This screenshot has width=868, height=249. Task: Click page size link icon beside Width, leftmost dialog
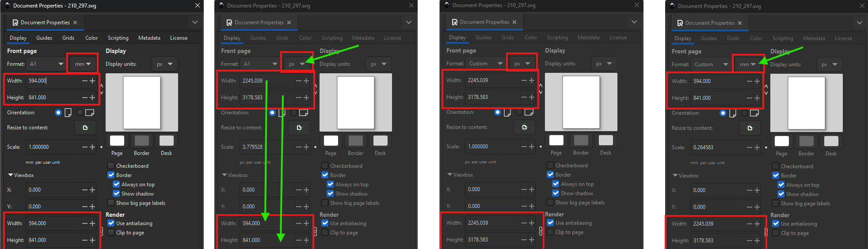[101, 89]
